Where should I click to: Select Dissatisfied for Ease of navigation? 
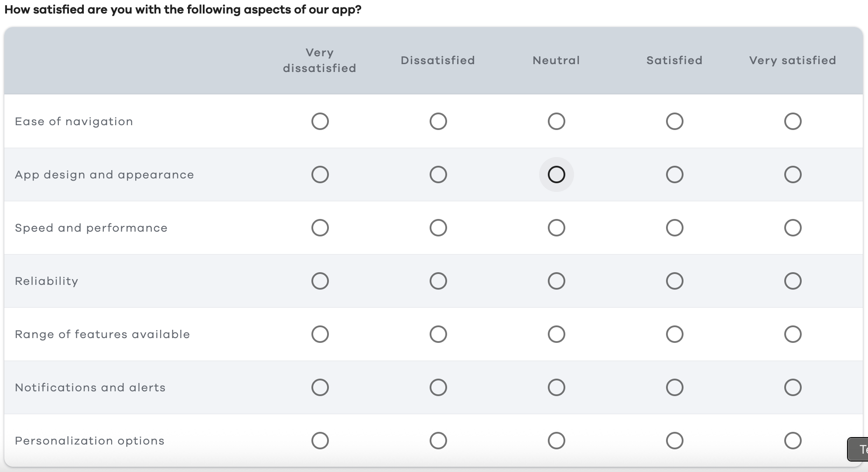click(438, 121)
